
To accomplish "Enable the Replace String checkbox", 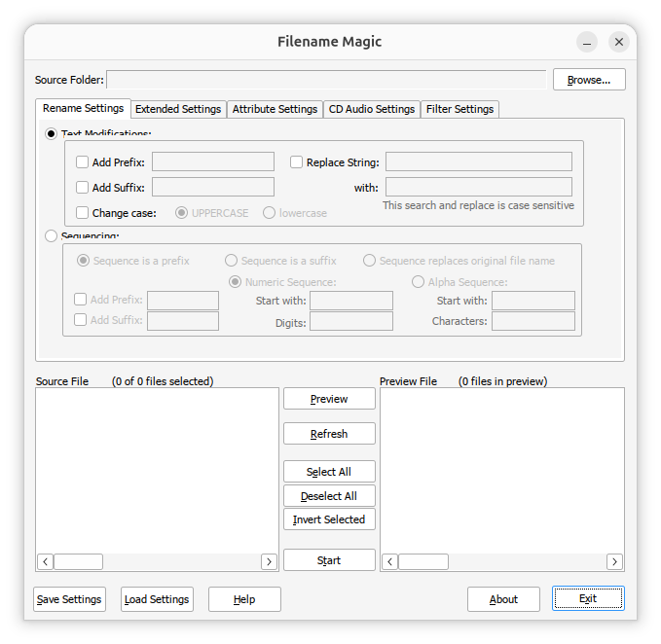I will (x=297, y=162).
